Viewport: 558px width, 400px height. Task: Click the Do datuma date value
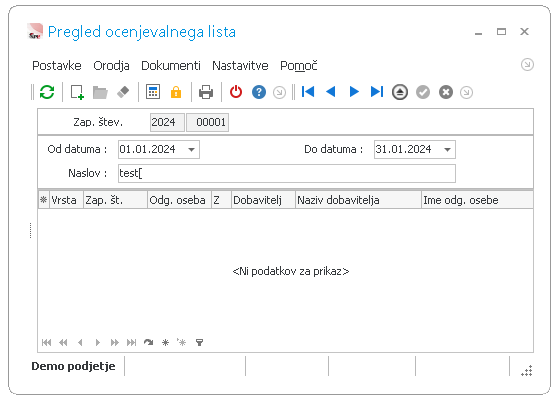coord(404,149)
